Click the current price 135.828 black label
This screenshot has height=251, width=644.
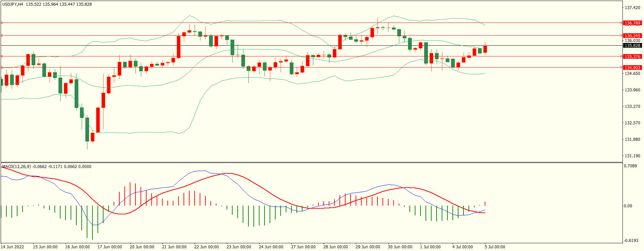[632, 46]
